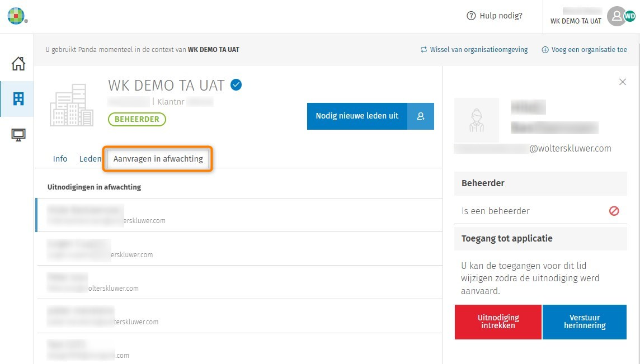
Task: Open the monitor applications sidebar icon
Action: click(x=18, y=135)
